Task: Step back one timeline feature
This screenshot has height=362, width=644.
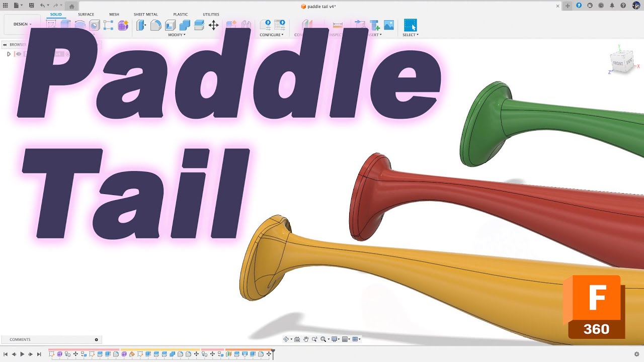Action: [14, 354]
